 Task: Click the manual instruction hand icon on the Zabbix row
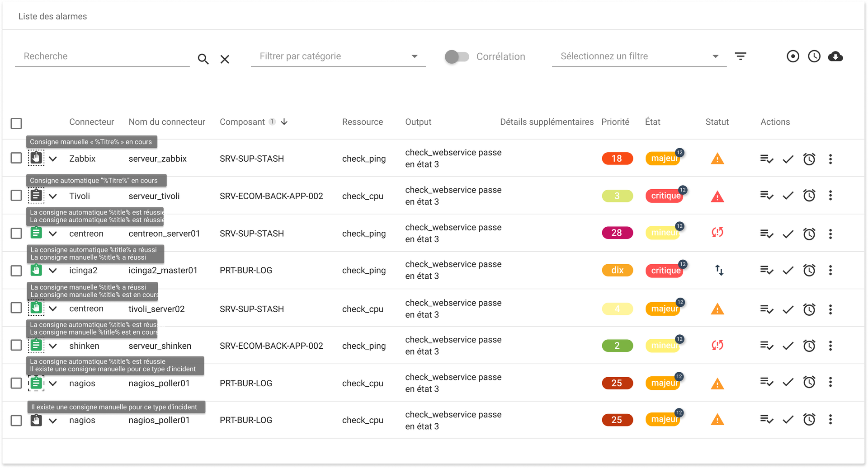tap(36, 158)
